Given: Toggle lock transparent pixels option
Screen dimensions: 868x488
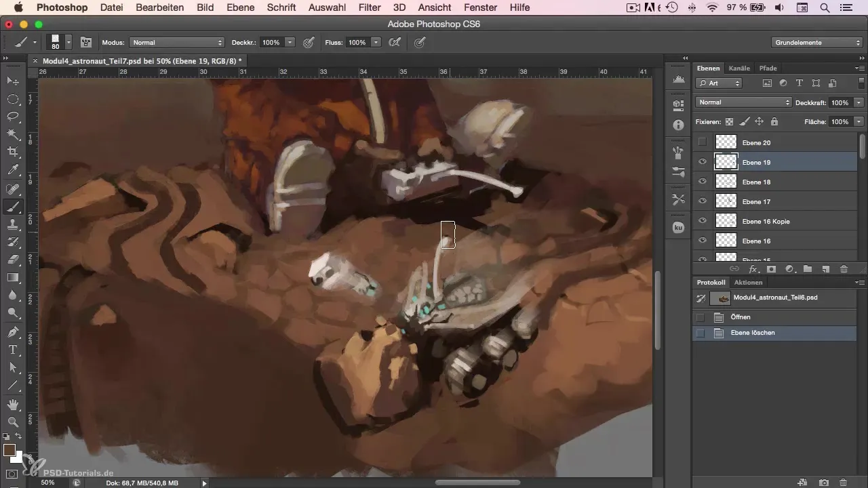Looking at the screenshot, I should click(x=730, y=122).
